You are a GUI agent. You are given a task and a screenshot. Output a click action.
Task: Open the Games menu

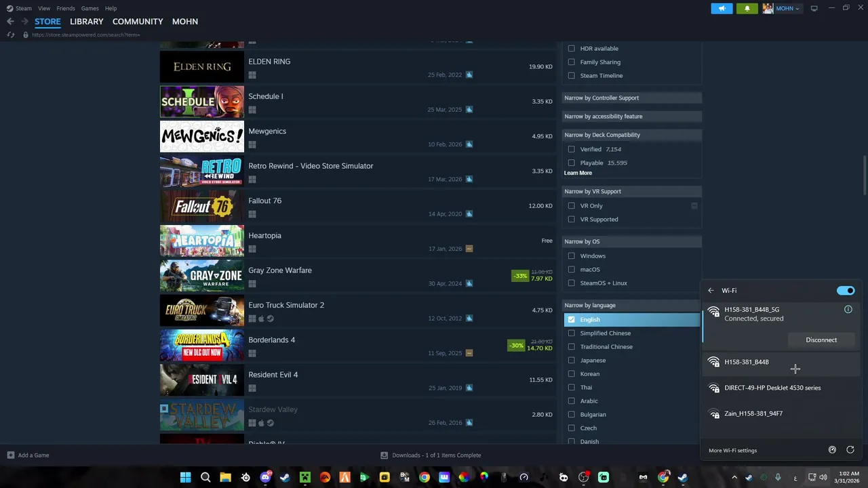click(90, 8)
